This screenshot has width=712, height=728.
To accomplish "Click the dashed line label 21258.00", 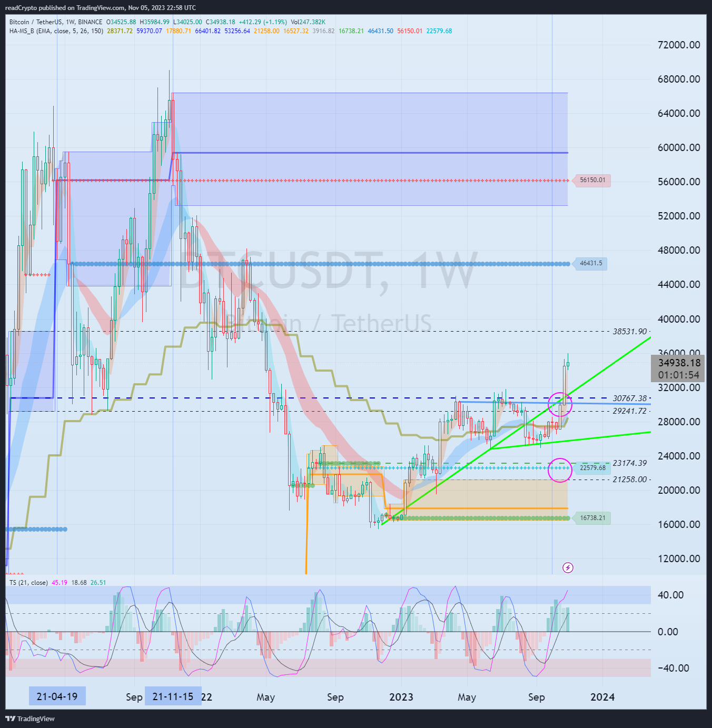I will tap(630, 480).
